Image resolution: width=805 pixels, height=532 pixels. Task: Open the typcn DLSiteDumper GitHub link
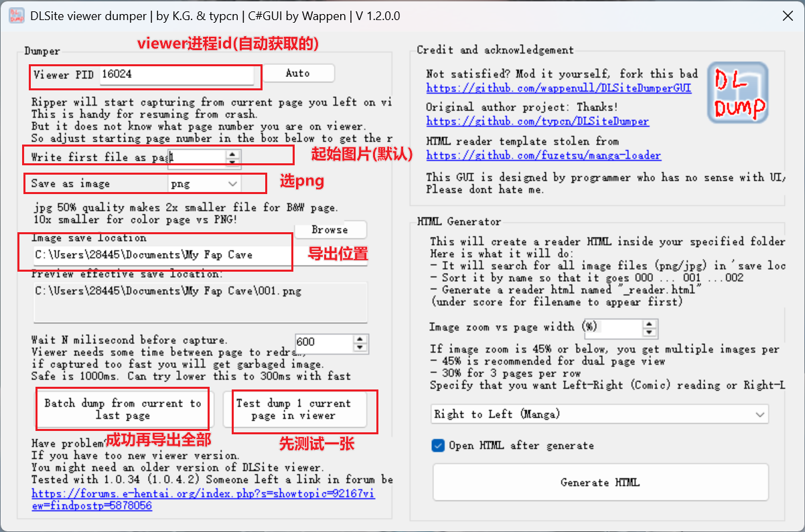(x=537, y=122)
